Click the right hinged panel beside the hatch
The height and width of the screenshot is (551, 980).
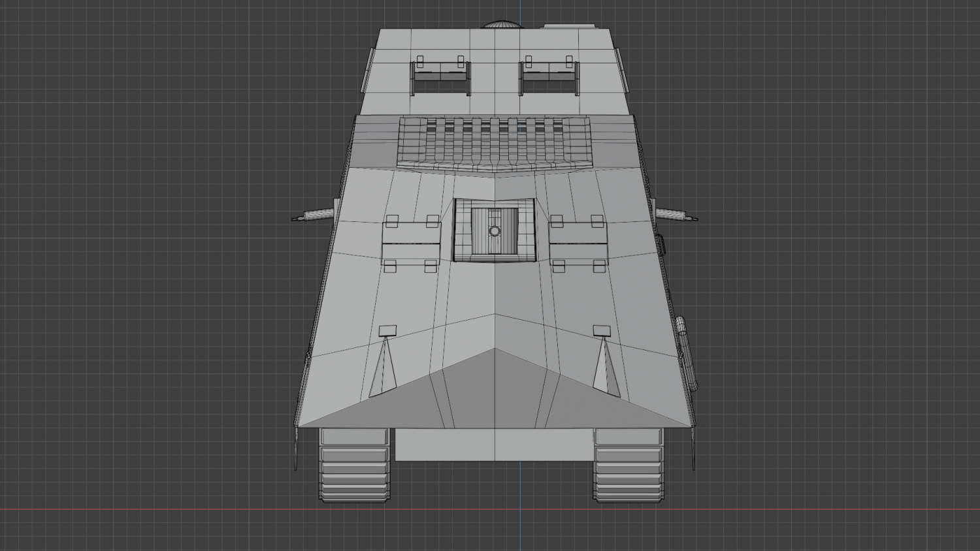pos(578,242)
